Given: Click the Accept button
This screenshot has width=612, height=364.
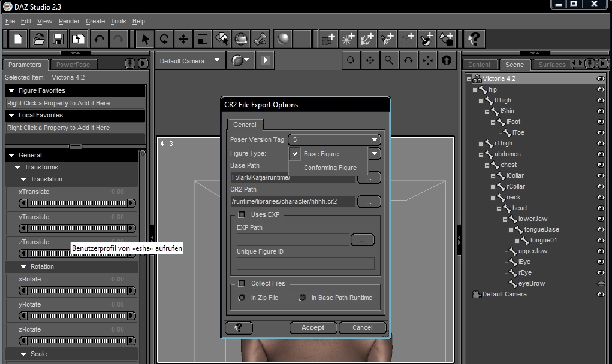Looking at the screenshot, I should (x=313, y=327).
